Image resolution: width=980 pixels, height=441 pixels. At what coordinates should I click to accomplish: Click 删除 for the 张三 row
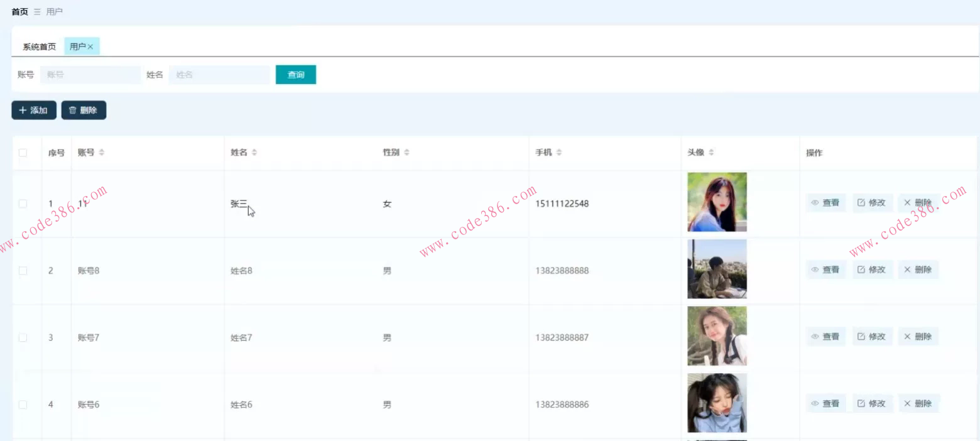918,203
